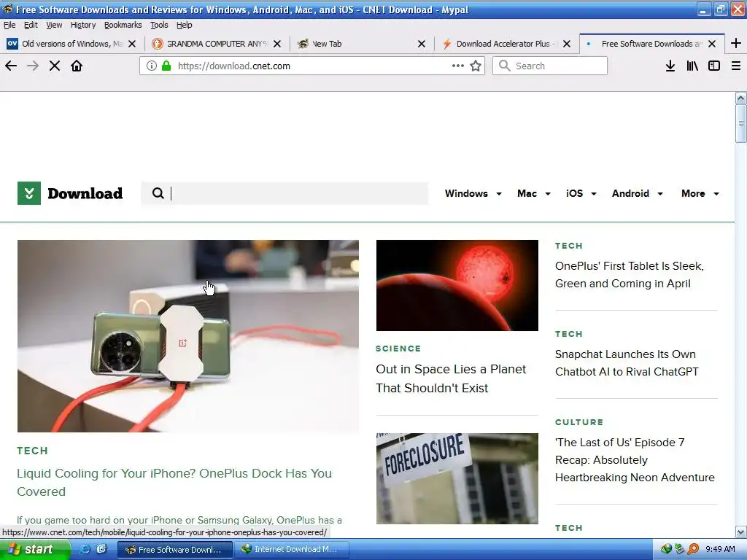Open the File menu
The width and height of the screenshot is (747, 560).
click(x=9, y=25)
